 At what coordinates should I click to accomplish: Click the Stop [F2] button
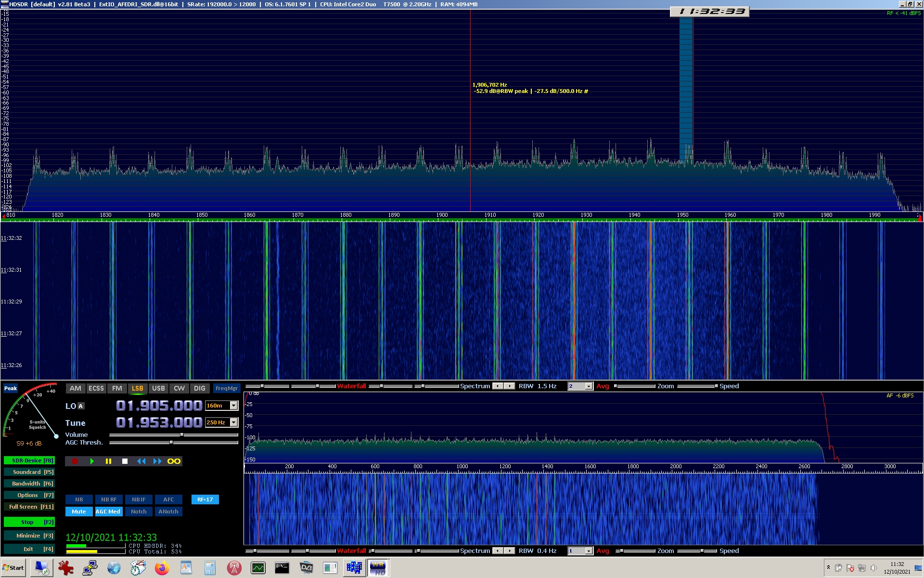coord(29,522)
